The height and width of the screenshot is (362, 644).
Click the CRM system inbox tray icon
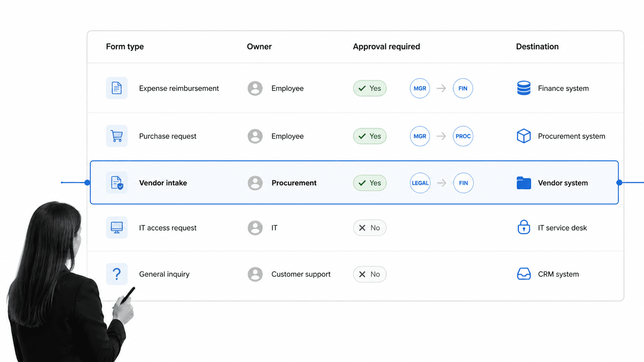524,274
